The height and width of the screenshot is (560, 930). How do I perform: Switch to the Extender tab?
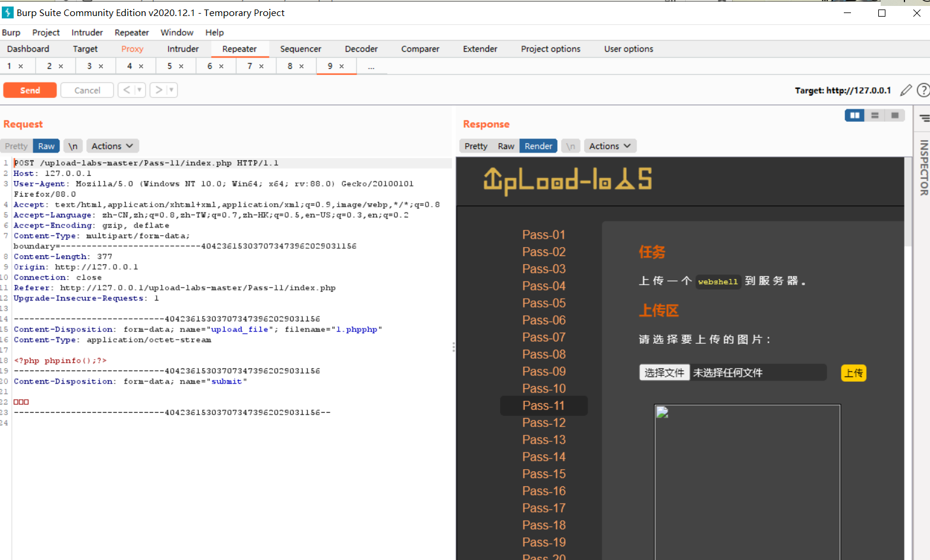pos(480,49)
